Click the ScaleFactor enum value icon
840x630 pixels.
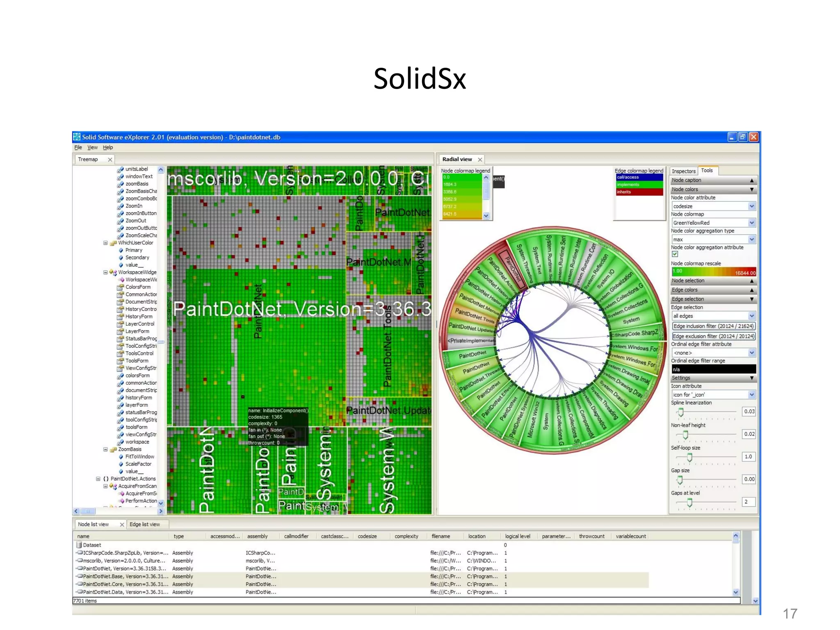(x=121, y=464)
